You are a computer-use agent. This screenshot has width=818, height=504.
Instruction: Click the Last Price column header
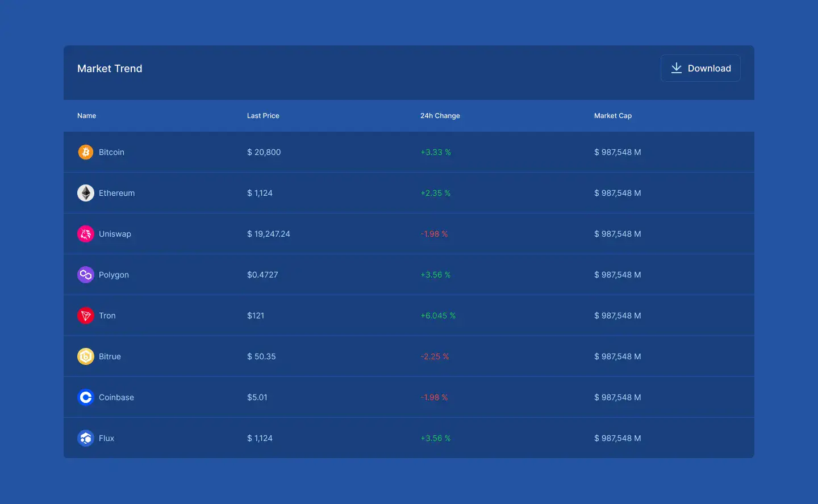263,116
